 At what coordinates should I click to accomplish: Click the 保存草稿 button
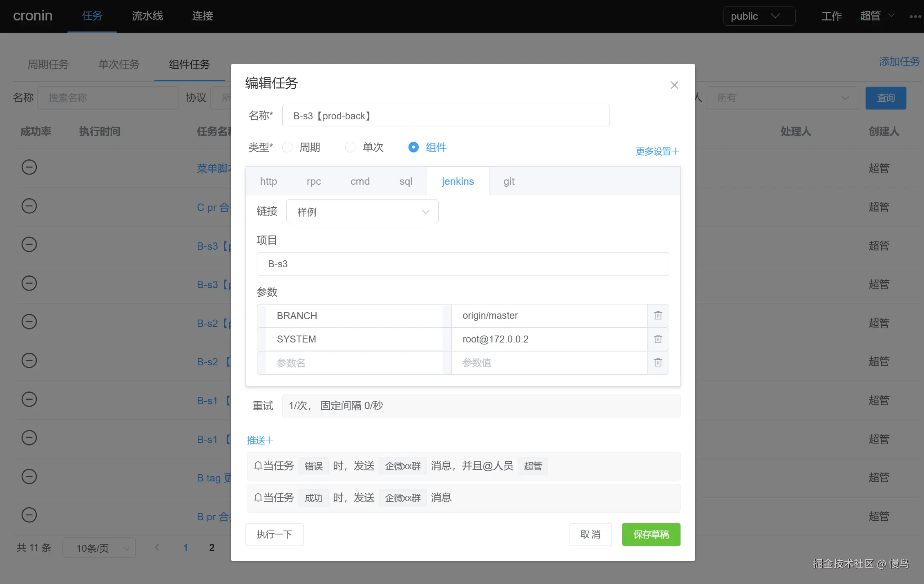pyautogui.click(x=651, y=535)
